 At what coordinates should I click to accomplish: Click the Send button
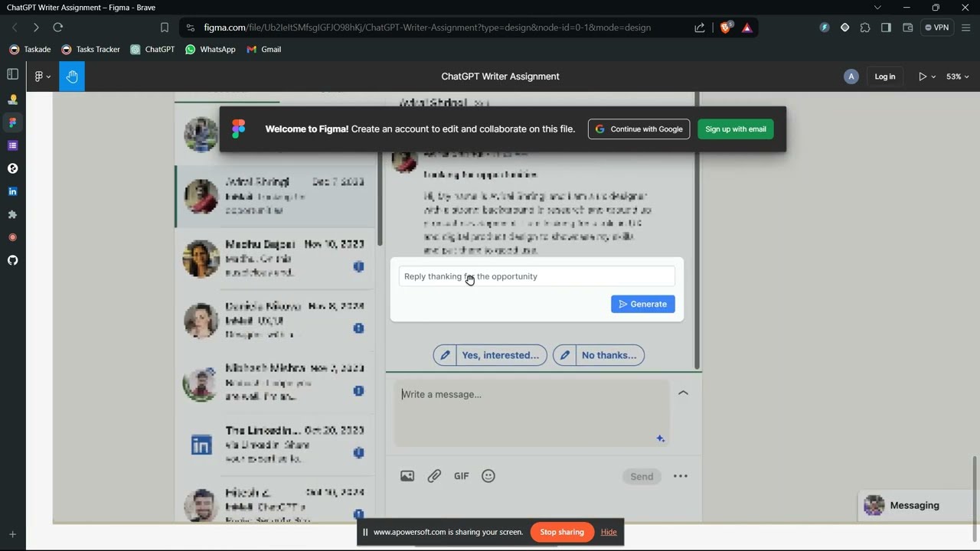[642, 477]
